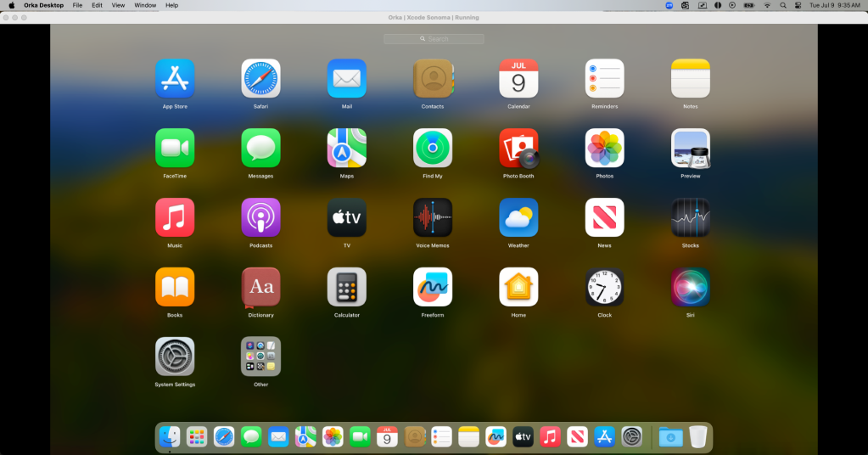
Task: Open Podcasts app icon
Action: [260, 217]
